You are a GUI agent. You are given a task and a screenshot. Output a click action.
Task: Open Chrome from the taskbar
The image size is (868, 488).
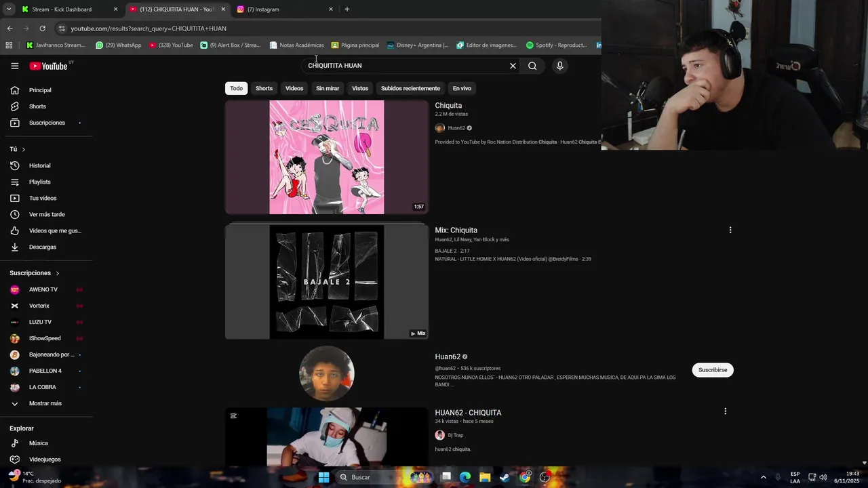coord(525,477)
